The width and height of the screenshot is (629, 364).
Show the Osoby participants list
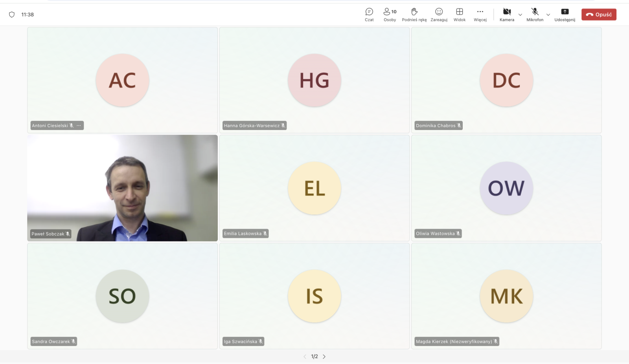[390, 15]
